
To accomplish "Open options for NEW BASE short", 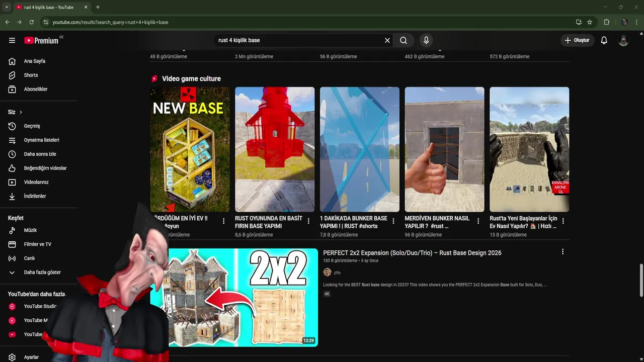I will click(x=223, y=221).
